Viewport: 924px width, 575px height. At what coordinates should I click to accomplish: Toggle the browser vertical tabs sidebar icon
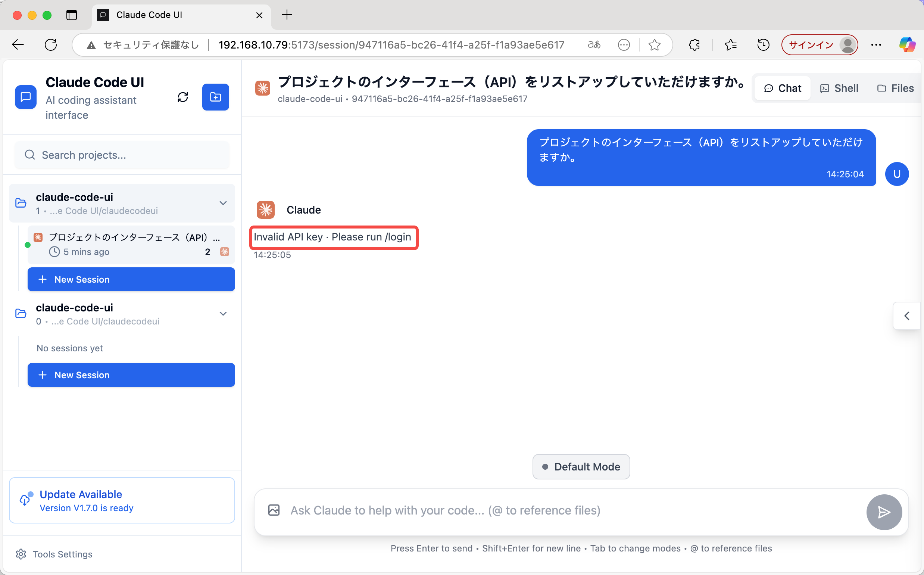[x=71, y=15]
